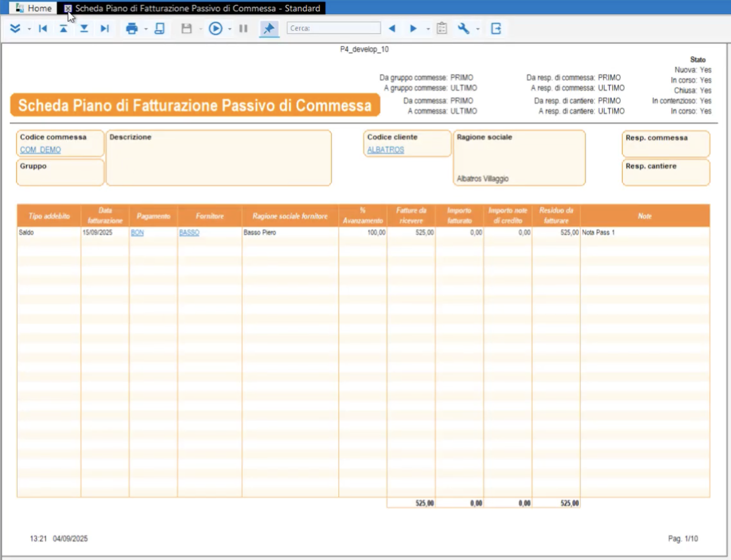Close the Scheda Piano di Fatturazione tab
The height and width of the screenshot is (560, 731).
click(68, 8)
